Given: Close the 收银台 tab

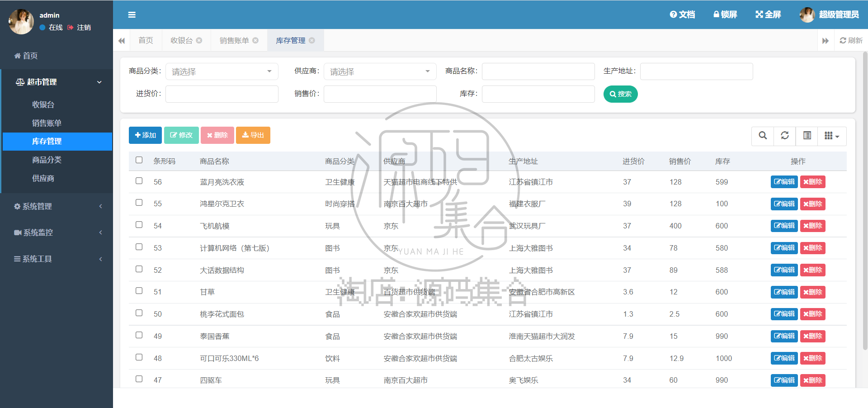Looking at the screenshot, I should point(199,40).
